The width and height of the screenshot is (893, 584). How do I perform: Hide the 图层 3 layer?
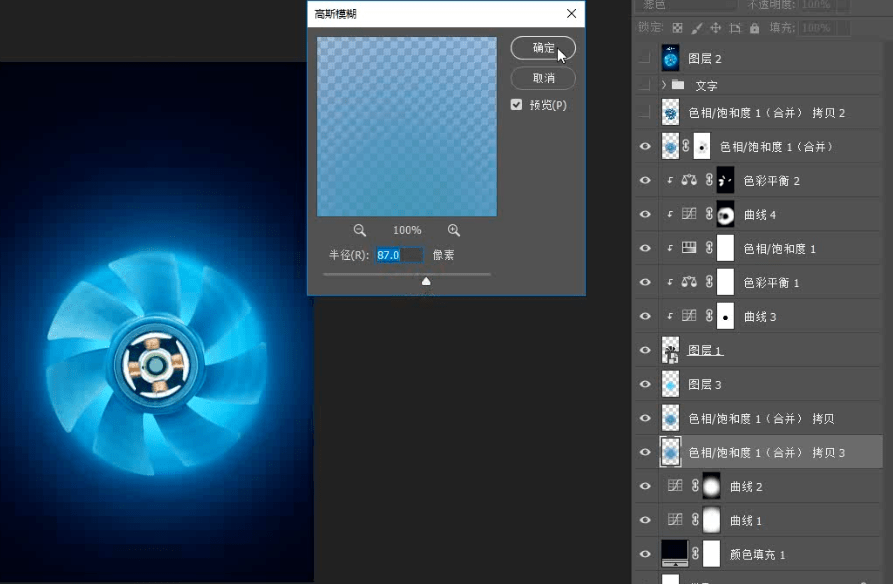point(645,384)
